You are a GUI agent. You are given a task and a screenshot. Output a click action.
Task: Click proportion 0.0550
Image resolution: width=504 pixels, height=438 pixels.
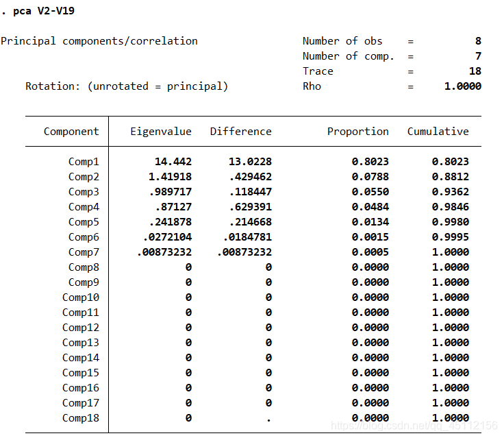[x=370, y=192]
